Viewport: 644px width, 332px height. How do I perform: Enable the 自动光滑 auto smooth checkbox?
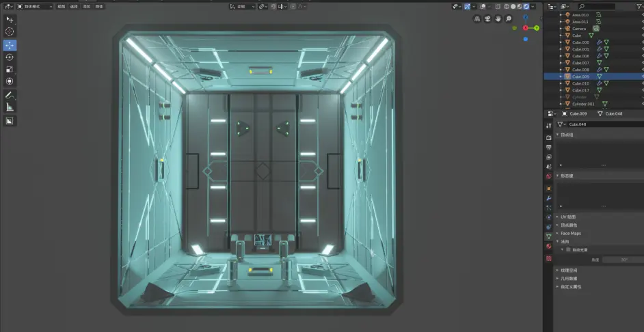568,249
